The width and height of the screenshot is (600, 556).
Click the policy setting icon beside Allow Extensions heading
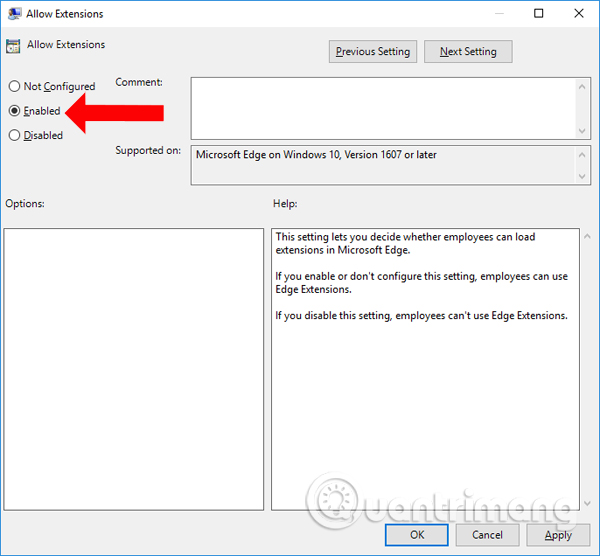(13, 46)
